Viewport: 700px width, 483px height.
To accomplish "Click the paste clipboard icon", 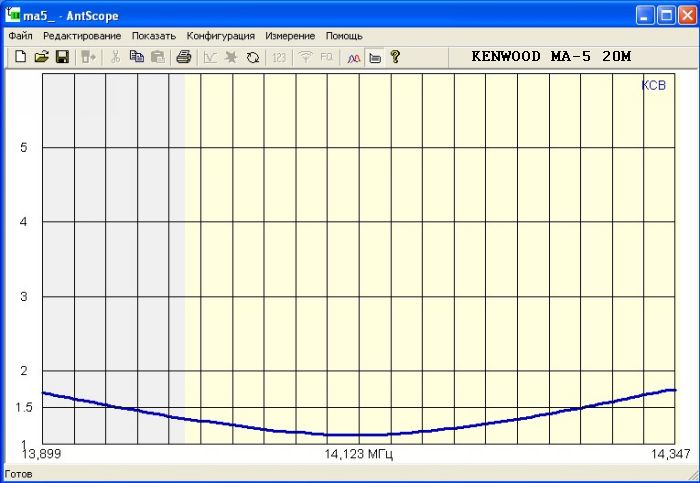I will [158, 57].
